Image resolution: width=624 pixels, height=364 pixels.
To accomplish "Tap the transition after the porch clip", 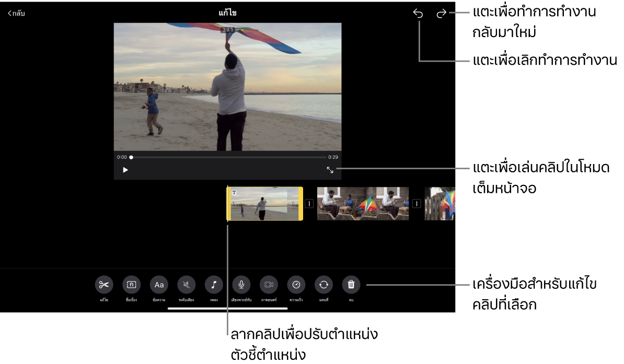I will click(417, 204).
